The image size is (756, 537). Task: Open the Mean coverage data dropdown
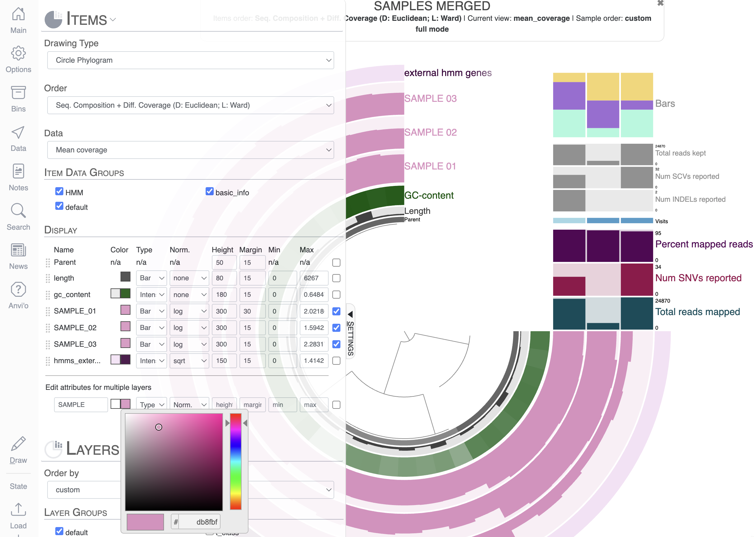pyautogui.click(x=190, y=150)
